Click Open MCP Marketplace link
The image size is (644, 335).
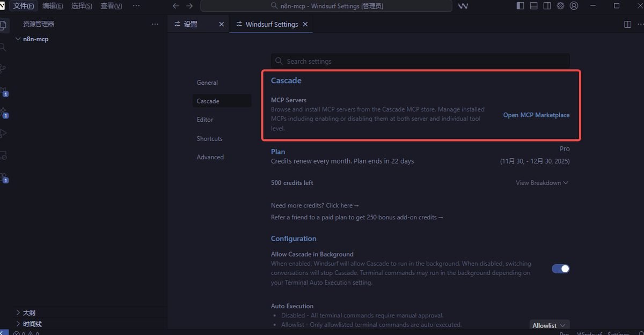coord(536,115)
